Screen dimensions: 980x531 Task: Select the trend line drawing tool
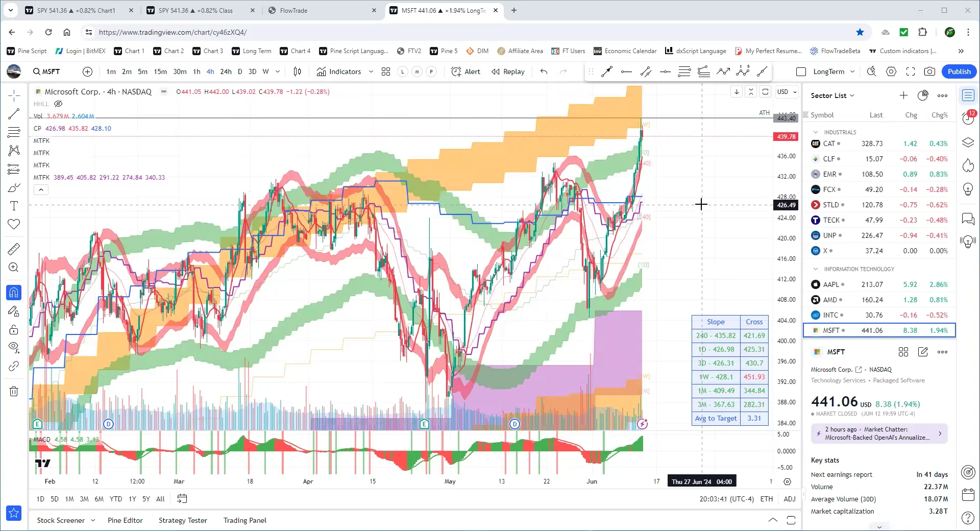14,114
